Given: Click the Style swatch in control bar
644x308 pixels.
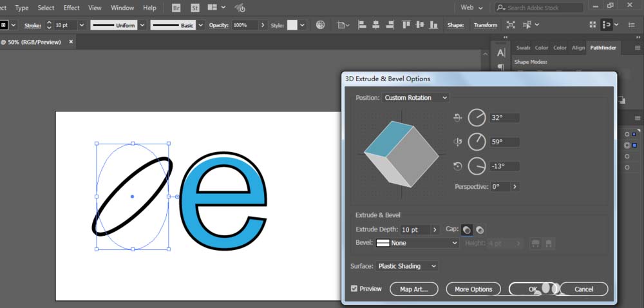Looking at the screenshot, I should [292, 25].
